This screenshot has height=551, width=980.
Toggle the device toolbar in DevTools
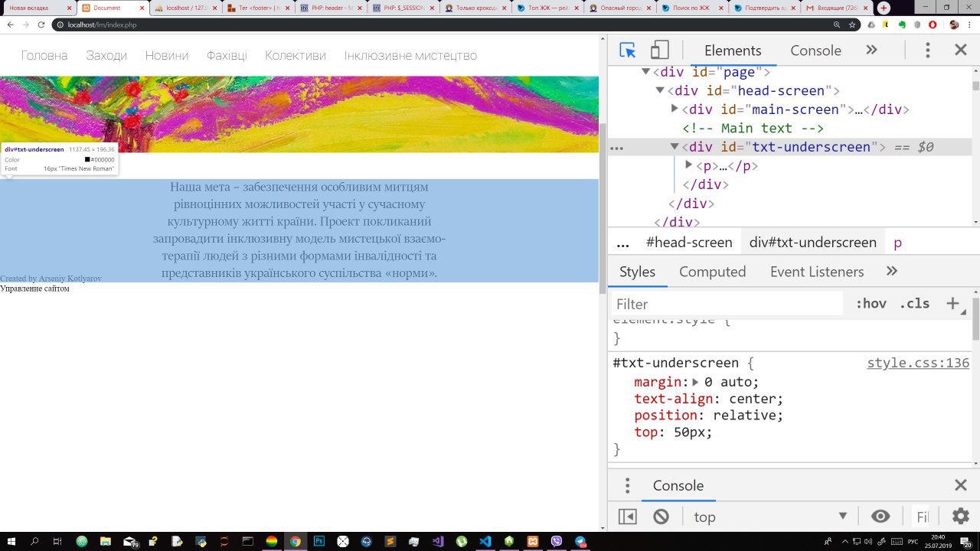659,51
